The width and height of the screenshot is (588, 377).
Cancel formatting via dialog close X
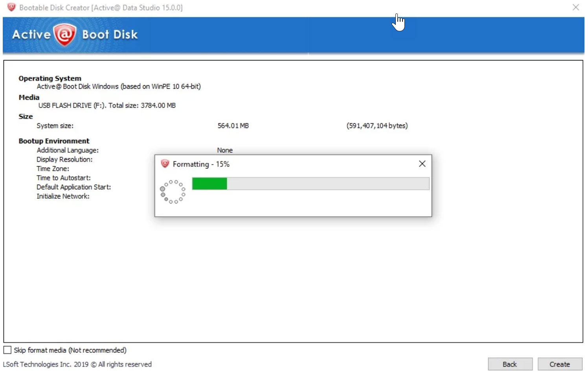(x=422, y=164)
